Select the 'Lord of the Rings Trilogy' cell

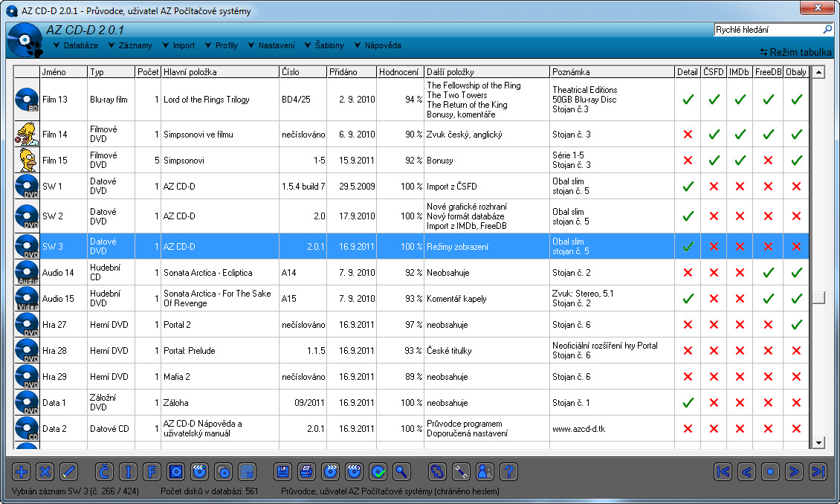[x=220, y=100]
